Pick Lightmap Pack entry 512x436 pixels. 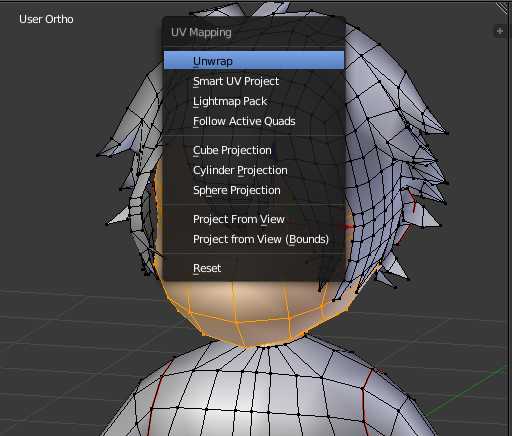click(x=254, y=101)
